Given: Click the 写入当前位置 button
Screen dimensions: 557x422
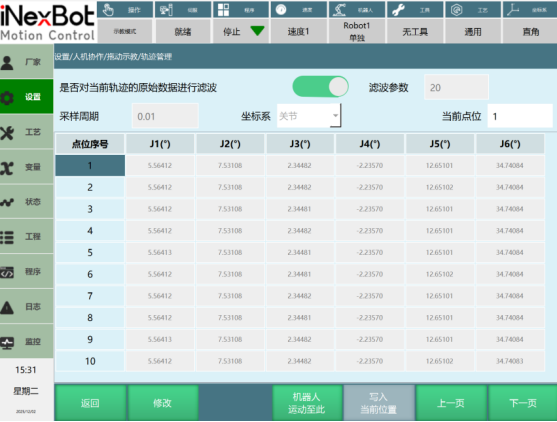Looking at the screenshot, I should click(379, 403).
